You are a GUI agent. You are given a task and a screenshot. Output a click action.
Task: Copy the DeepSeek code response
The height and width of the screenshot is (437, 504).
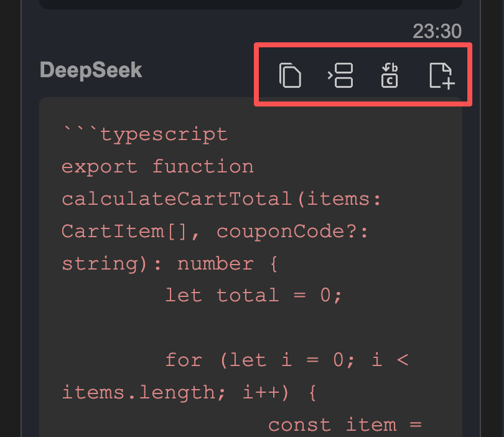tap(290, 75)
